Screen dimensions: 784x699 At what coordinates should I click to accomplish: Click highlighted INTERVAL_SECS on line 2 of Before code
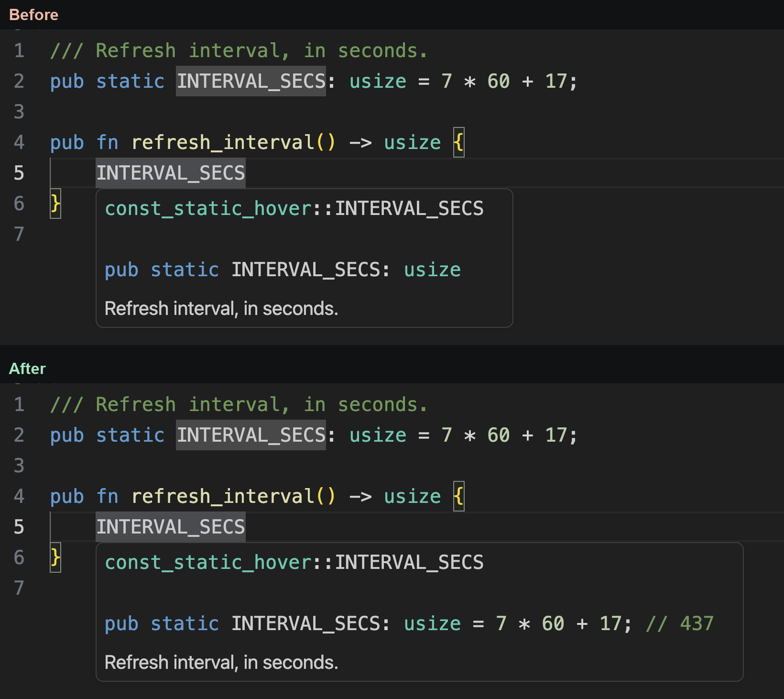click(x=251, y=81)
